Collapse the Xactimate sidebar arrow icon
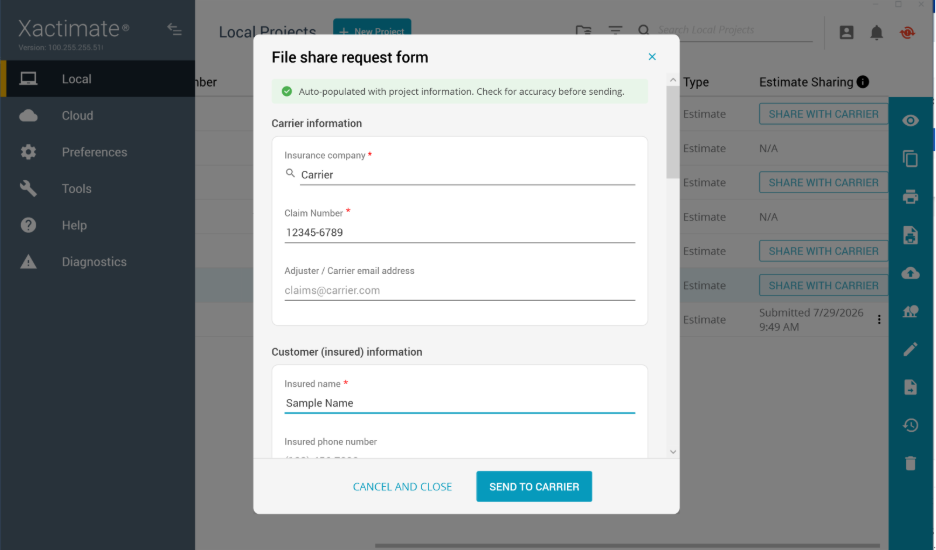Image resolution: width=936 pixels, height=550 pixels. click(174, 29)
